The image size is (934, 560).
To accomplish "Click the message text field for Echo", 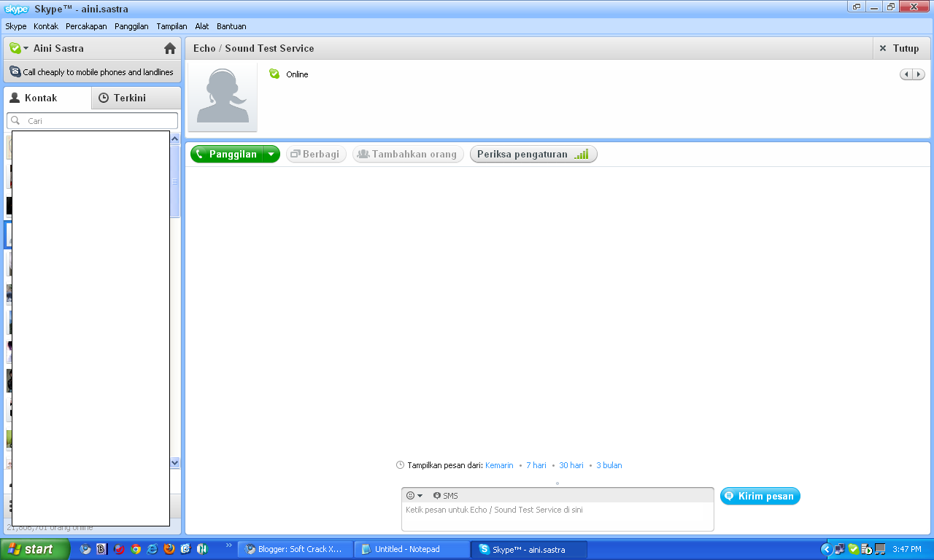I will click(x=557, y=516).
